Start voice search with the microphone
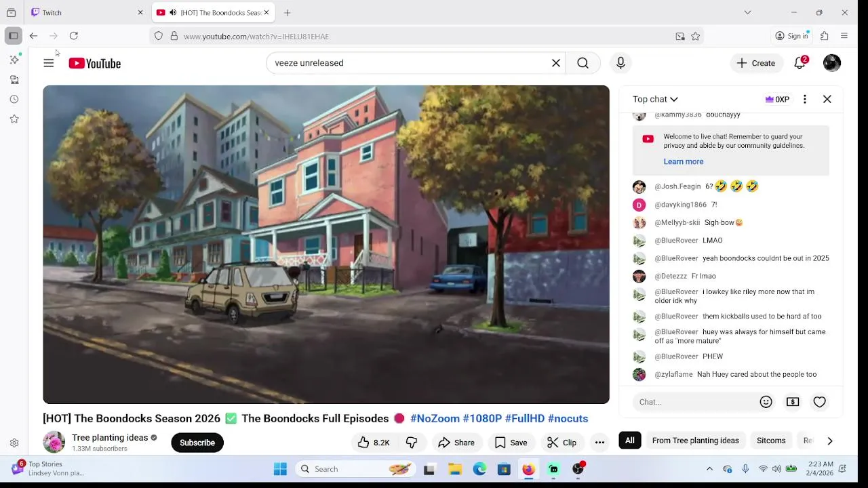 620,63
